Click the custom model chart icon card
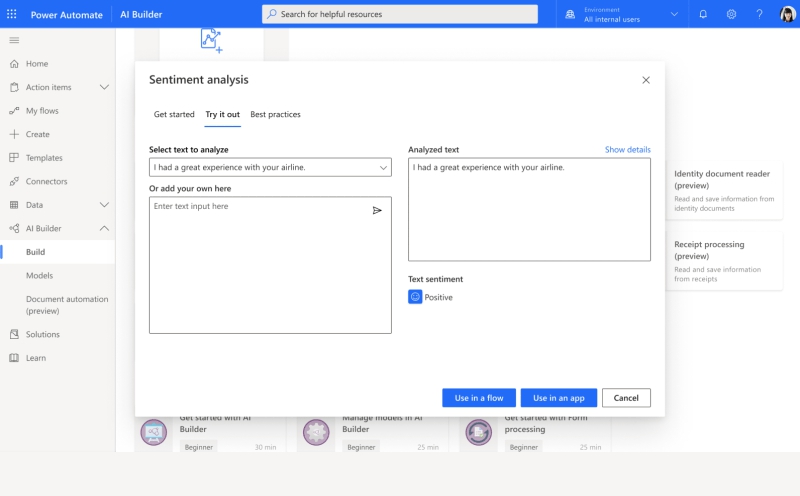Image resolution: width=800 pixels, height=496 pixels. (x=212, y=41)
